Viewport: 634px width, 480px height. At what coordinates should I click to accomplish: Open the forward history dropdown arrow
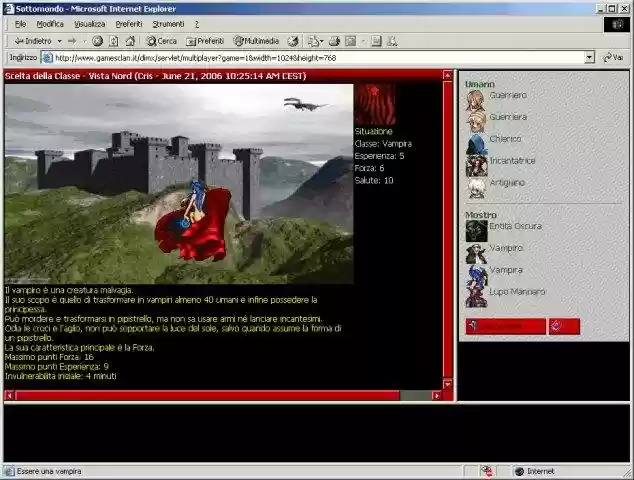point(85,41)
